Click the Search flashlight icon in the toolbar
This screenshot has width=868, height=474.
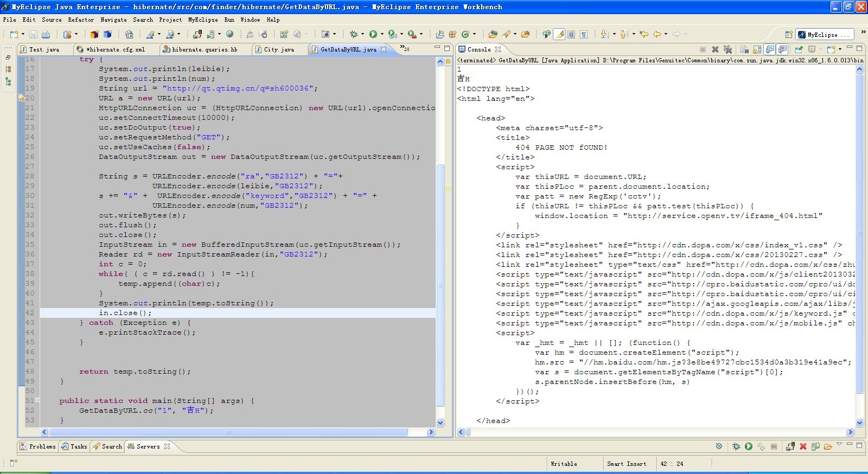(x=507, y=34)
